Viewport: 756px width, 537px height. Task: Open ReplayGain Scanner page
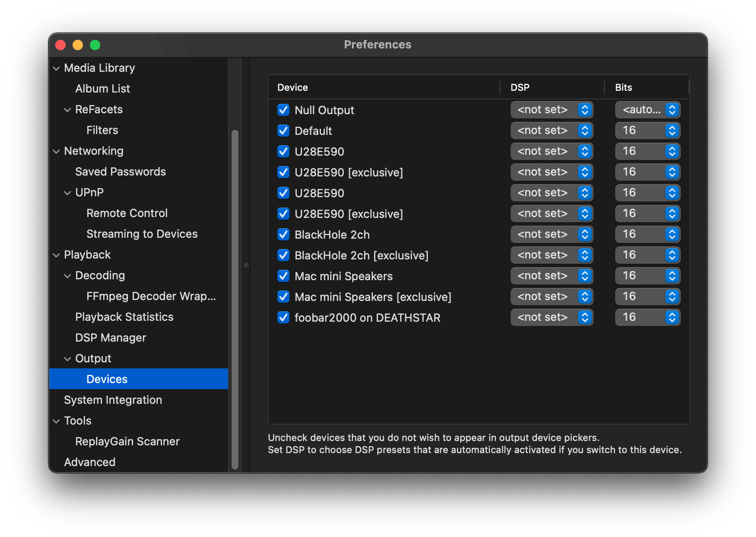click(x=127, y=441)
